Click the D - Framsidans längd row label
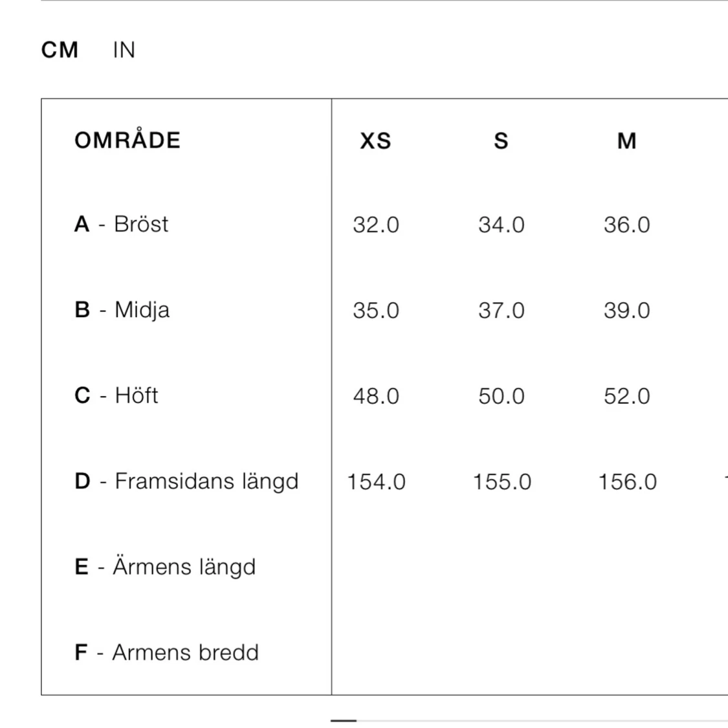The width and height of the screenshot is (728, 728). pyautogui.click(x=186, y=481)
